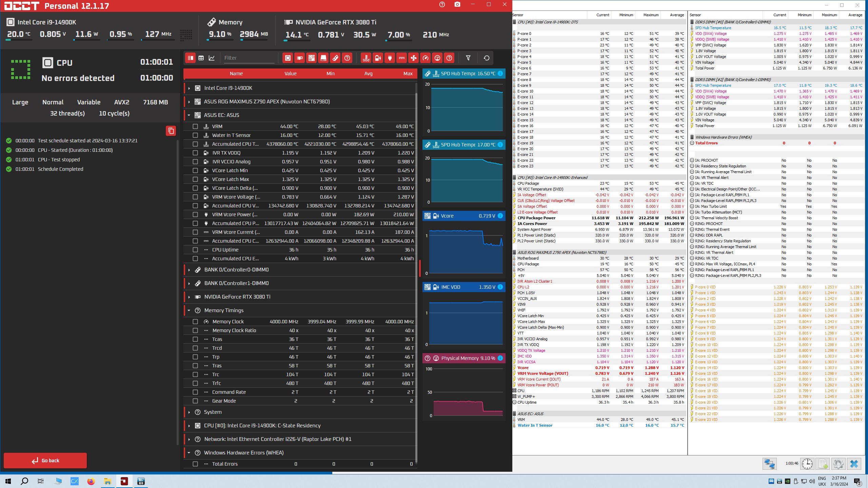Click the blue X in HWiNFO toolbar

pyautogui.click(x=854, y=464)
